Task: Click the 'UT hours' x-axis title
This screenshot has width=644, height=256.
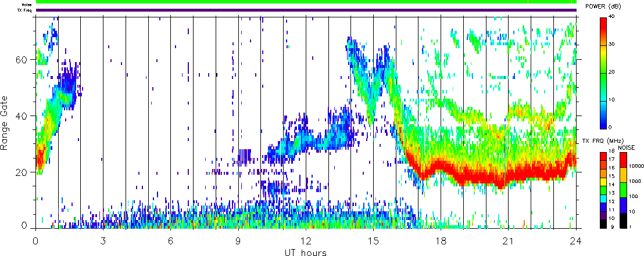Action: (x=306, y=252)
